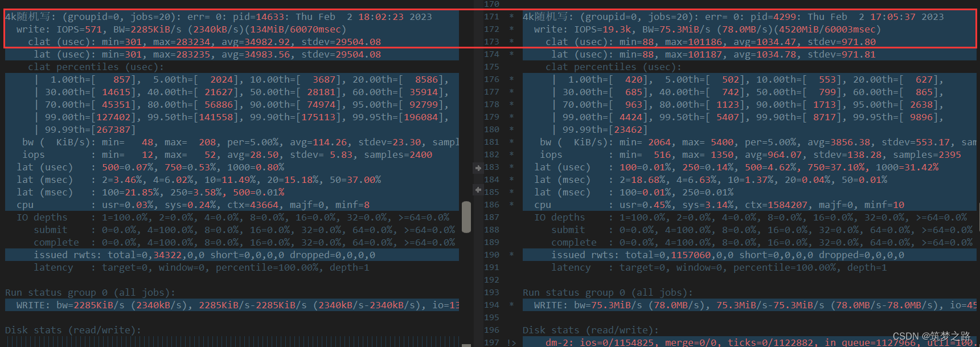The height and width of the screenshot is (347, 980).
Task: Click lat (usec) line with 100=0.01%, 250=0.14%
Action: (x=736, y=168)
